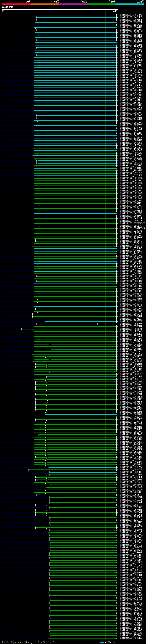Select hit label UniRef100_A8I495
146x644 pixels.
[x=131, y=15]
